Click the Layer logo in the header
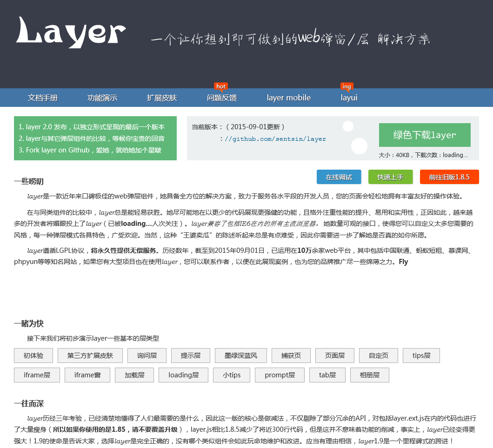493x448 pixels. point(71,32)
